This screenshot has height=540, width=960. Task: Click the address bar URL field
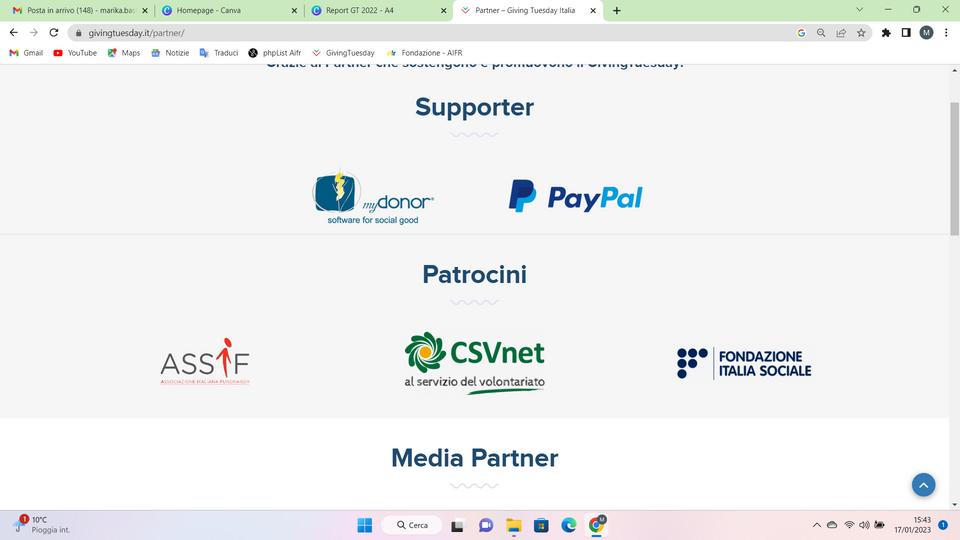coord(429,33)
